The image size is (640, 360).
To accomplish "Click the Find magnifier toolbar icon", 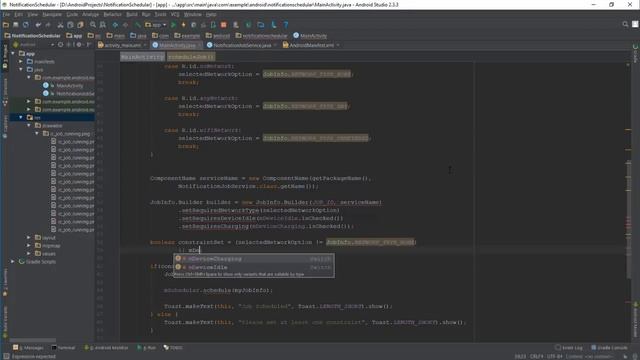I will [x=93, y=25].
